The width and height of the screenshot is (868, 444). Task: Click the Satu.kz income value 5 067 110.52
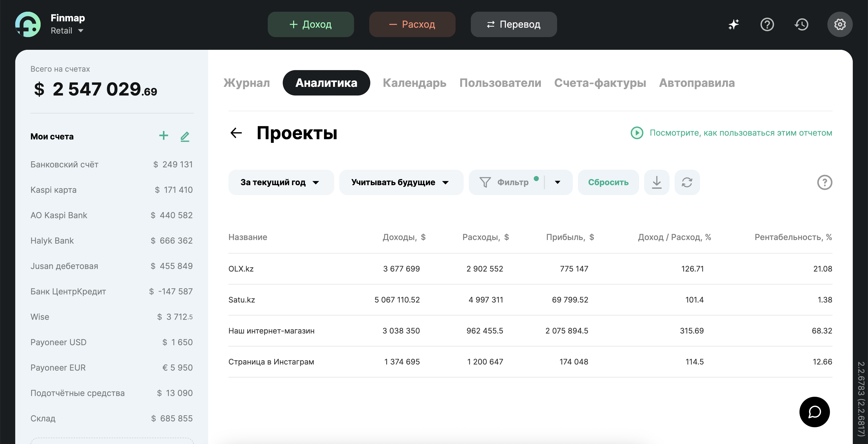(x=397, y=300)
